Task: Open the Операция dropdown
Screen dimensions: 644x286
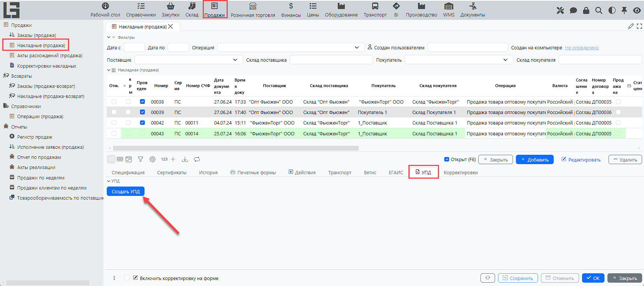Action: 357,47
